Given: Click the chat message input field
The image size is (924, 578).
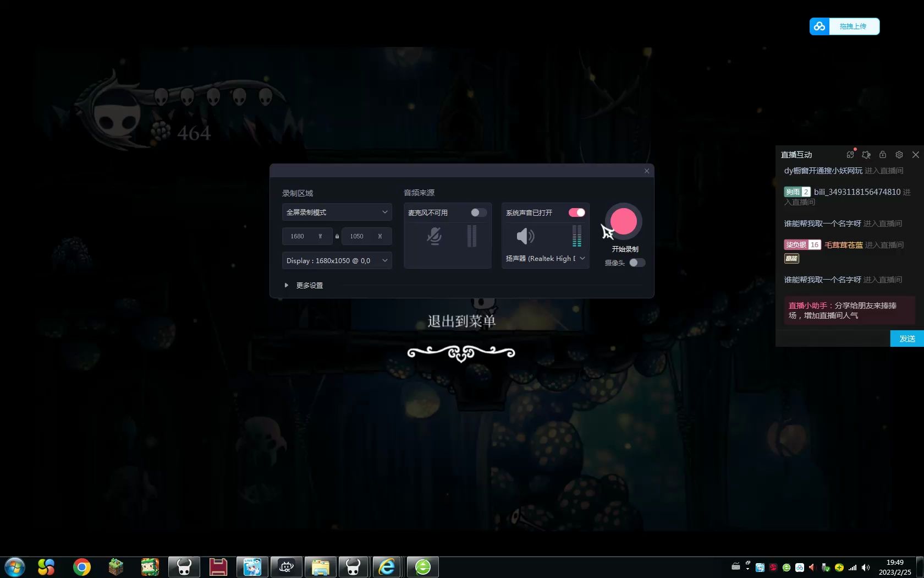Looking at the screenshot, I should [833, 339].
